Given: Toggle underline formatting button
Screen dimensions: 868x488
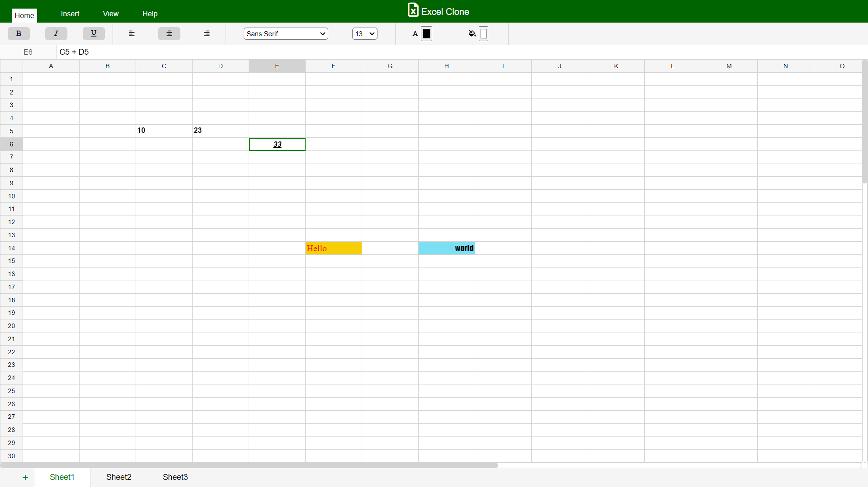Looking at the screenshot, I should (94, 33).
